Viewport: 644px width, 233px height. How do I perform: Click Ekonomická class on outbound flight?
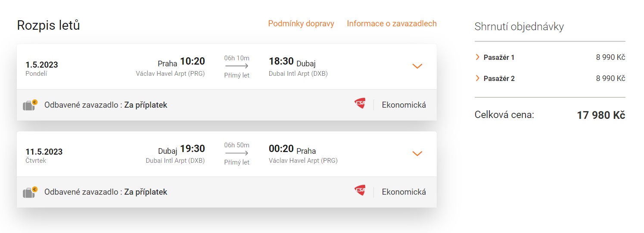[404, 105]
